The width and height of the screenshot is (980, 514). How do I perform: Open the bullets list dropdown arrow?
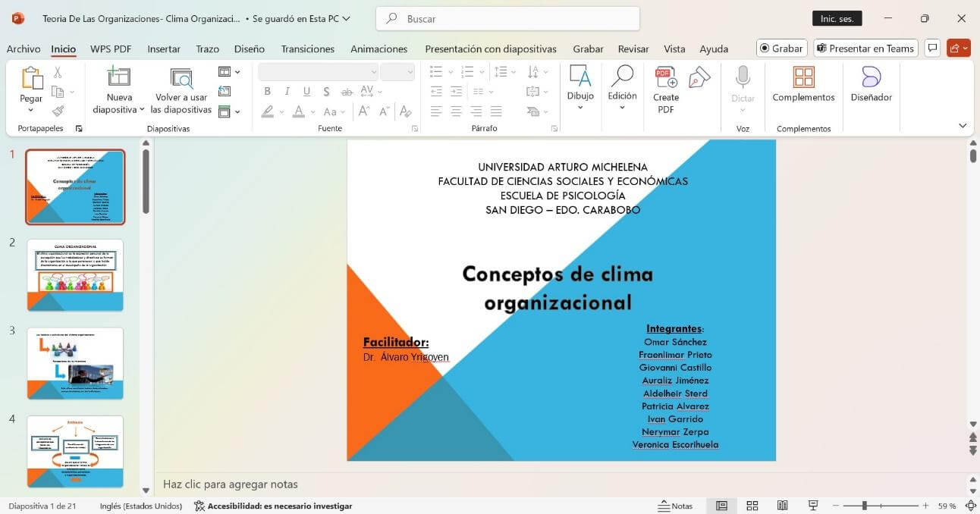(451, 72)
